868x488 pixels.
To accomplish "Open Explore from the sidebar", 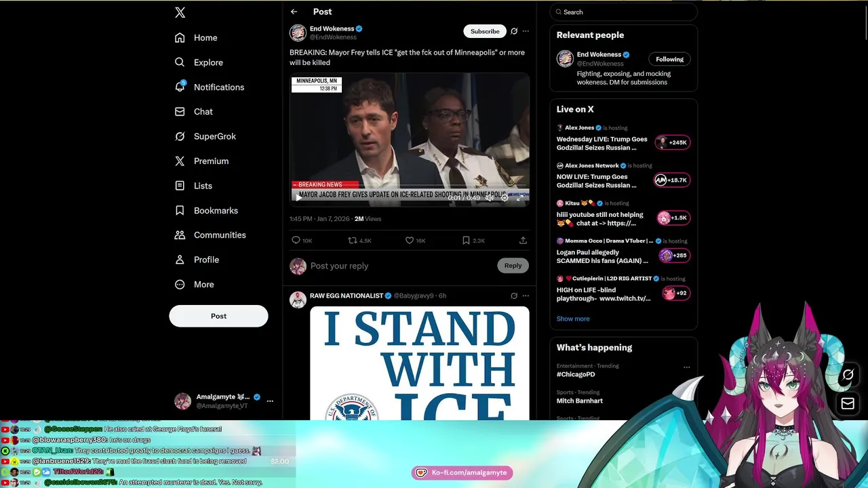I will click(199, 62).
